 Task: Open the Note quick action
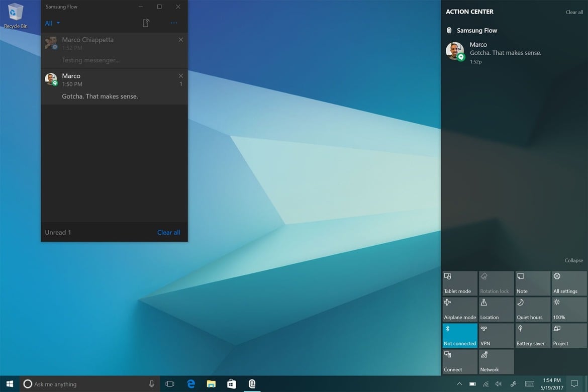point(533,283)
